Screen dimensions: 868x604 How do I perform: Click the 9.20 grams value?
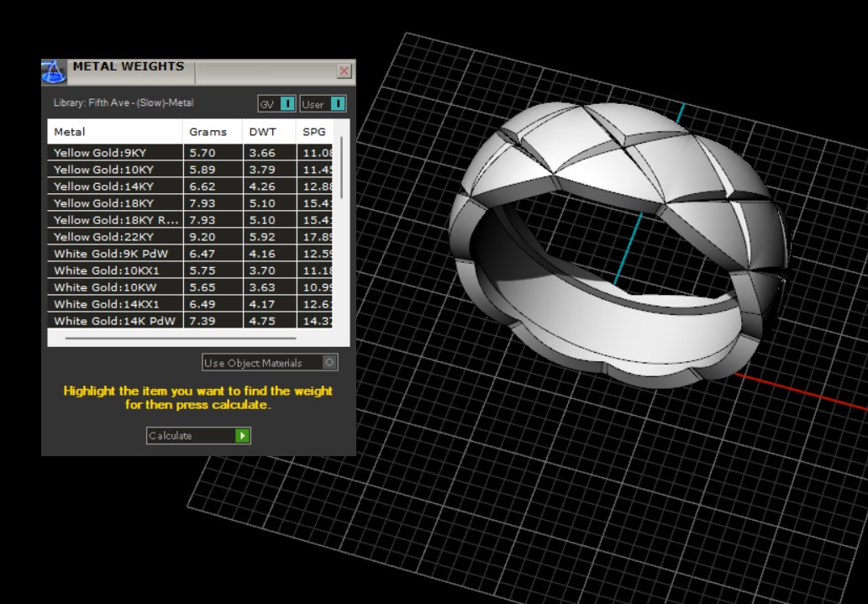(x=202, y=237)
